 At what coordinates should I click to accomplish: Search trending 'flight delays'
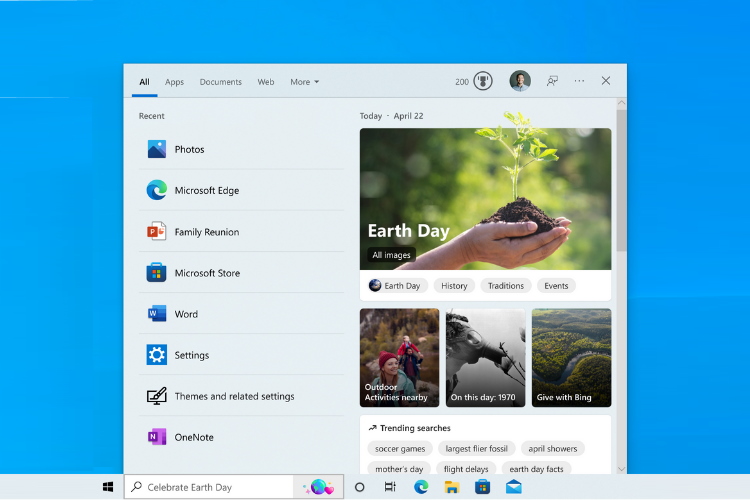pyautogui.click(x=466, y=468)
